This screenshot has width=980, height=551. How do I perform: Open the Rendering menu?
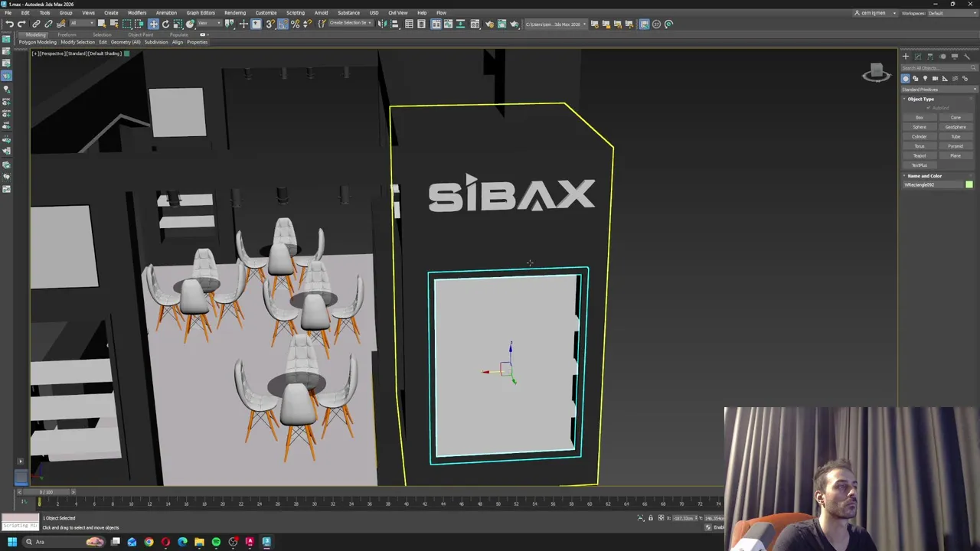click(x=235, y=13)
